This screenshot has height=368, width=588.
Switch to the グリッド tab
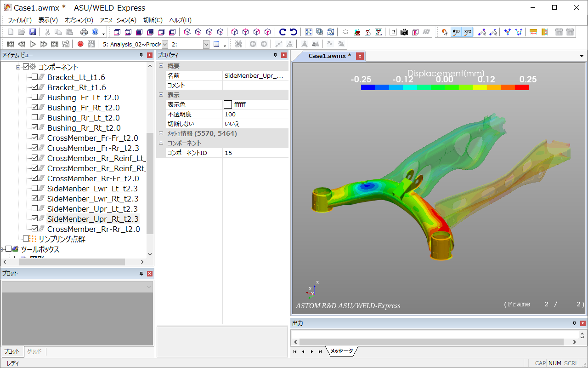(34, 351)
